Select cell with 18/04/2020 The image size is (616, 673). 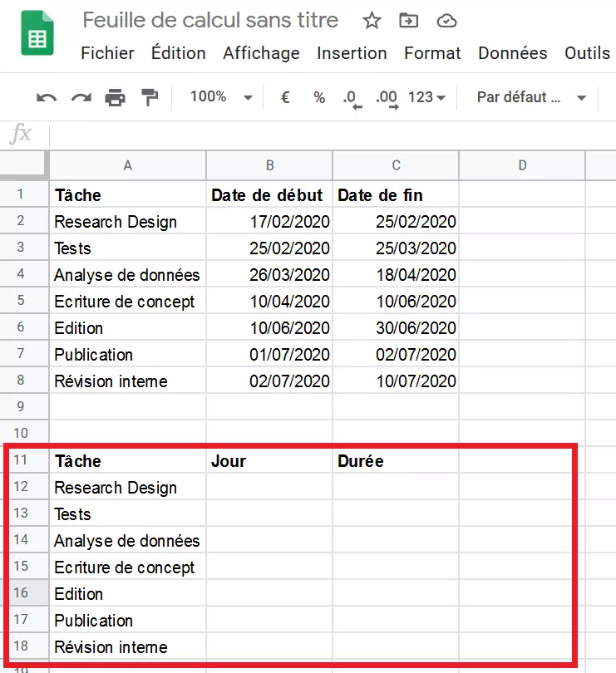pos(396,274)
